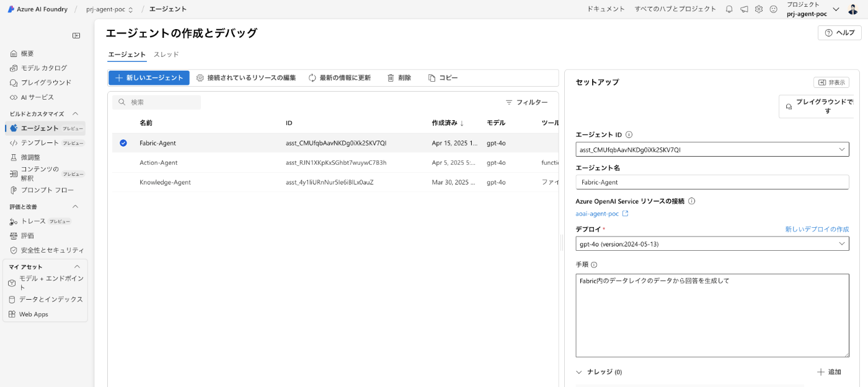
Task: Collapse the 評価と改善 section
Action: [x=76, y=207]
